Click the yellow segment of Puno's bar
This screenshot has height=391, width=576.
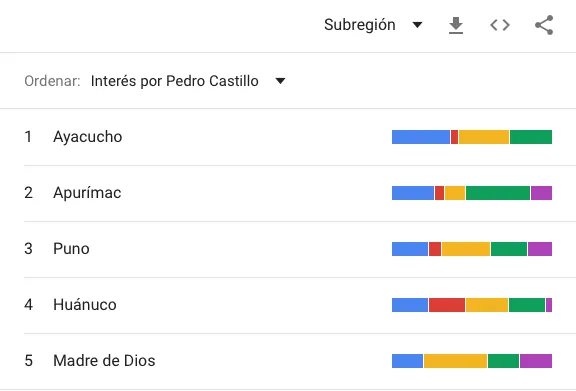click(466, 249)
